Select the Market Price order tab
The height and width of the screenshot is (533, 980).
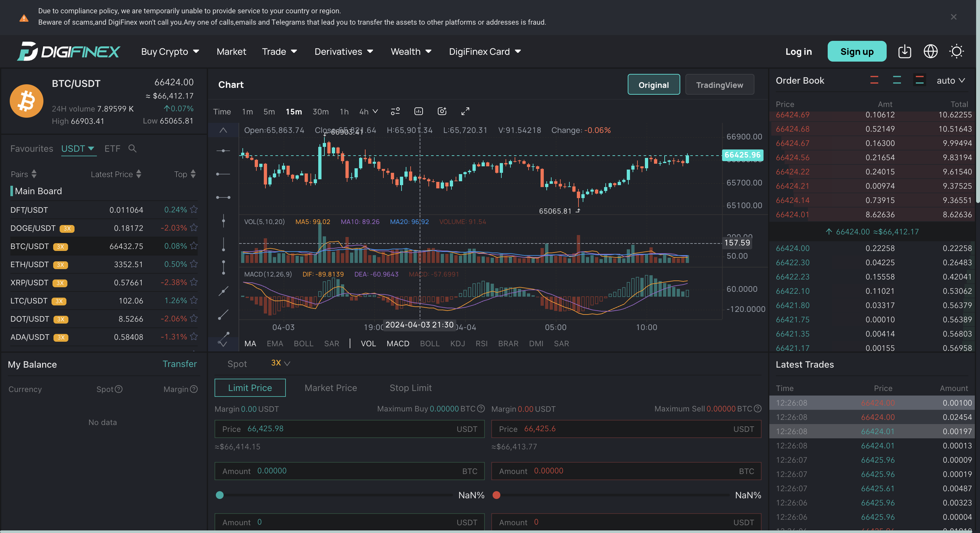331,388
